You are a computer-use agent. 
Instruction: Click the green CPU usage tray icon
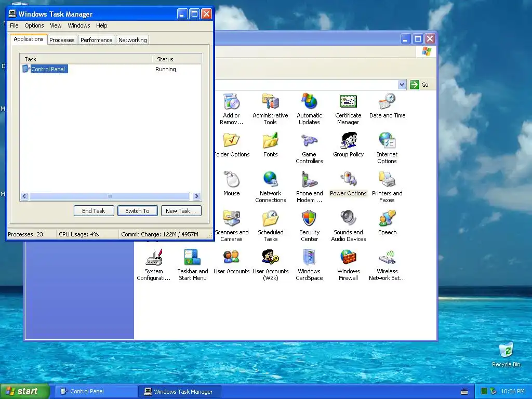click(x=484, y=391)
